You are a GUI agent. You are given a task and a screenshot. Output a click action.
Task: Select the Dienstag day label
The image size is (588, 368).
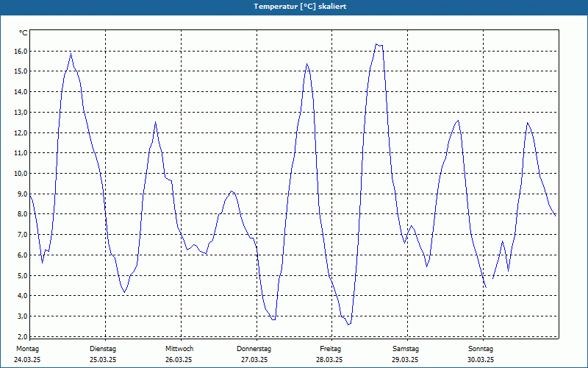pos(103,349)
